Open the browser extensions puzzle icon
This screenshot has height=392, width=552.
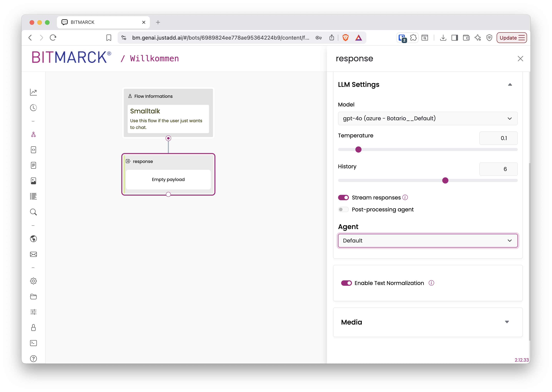pos(413,38)
